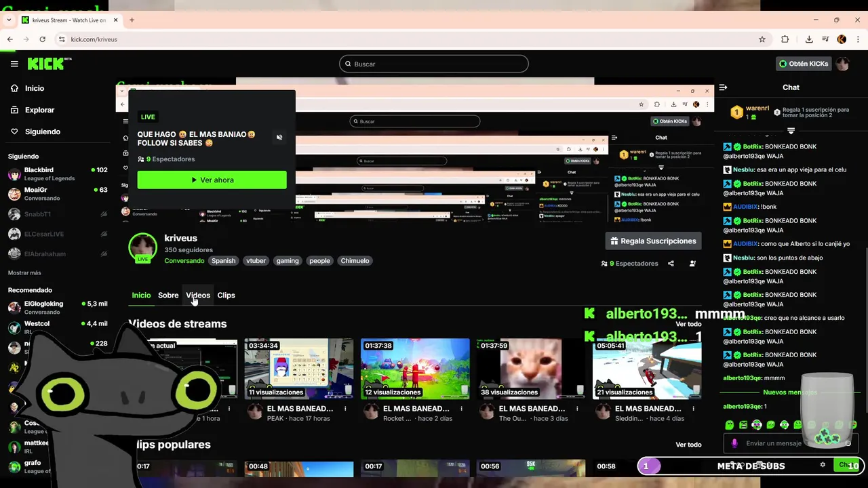
Task: Open recommended channel ElGlogloking
Action: [58, 308]
